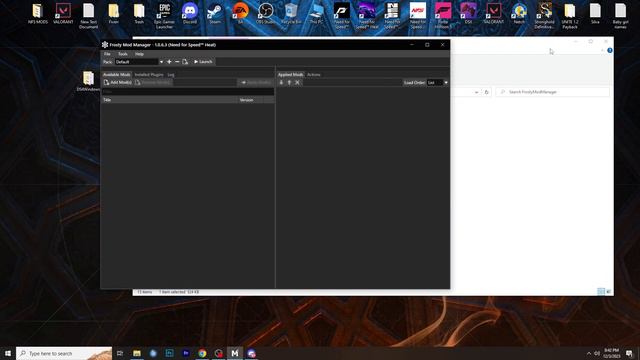640x360 pixels.
Task: Open the Tools menu
Action: click(123, 54)
